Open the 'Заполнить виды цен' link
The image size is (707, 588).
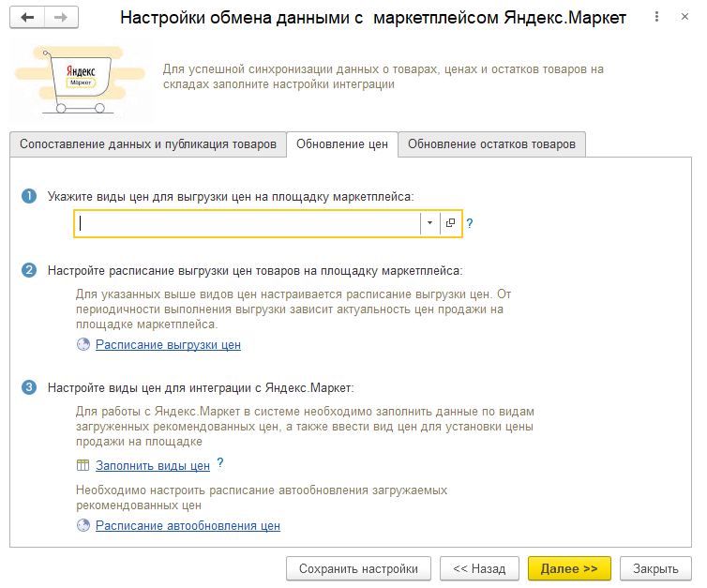[x=153, y=466]
